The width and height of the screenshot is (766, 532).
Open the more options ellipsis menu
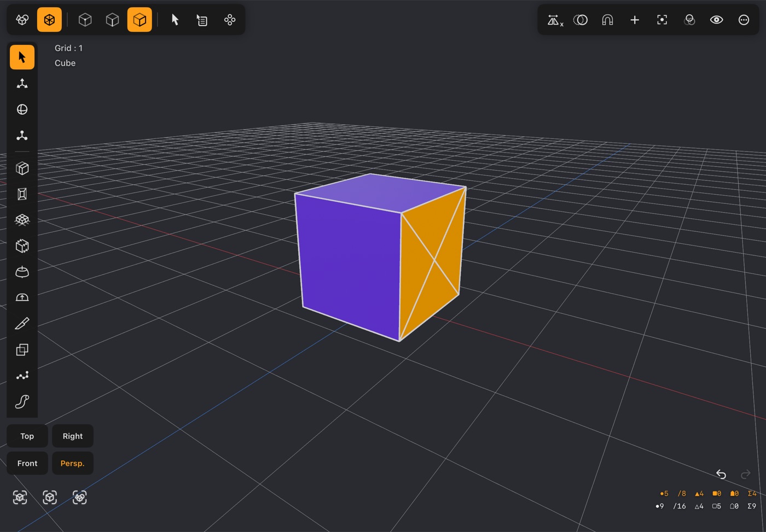click(x=744, y=20)
